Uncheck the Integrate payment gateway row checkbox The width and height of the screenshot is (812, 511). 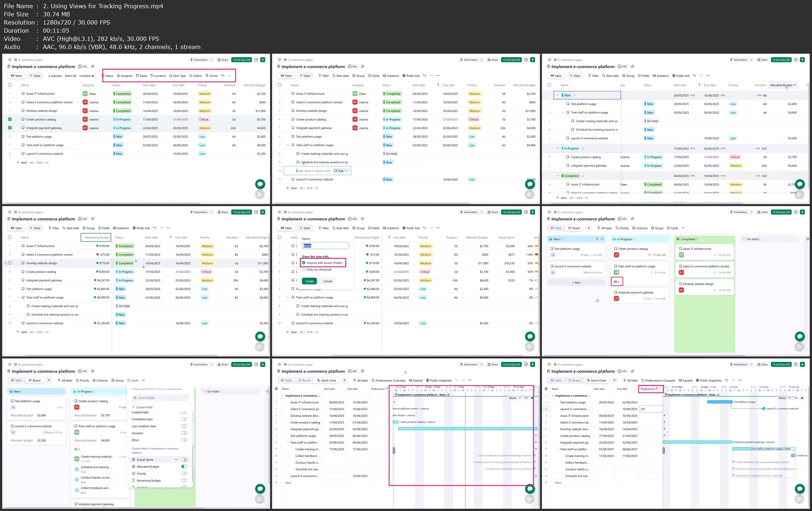pos(10,128)
